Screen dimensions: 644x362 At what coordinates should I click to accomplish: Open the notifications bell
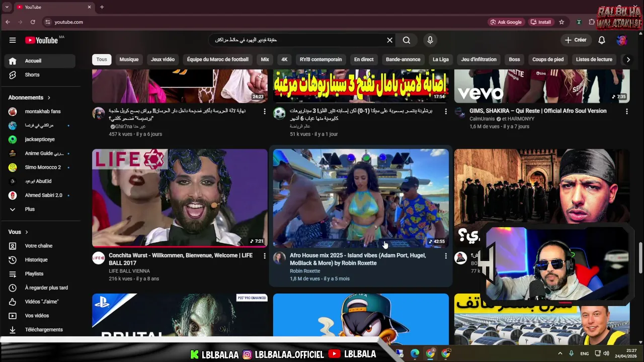pos(602,40)
